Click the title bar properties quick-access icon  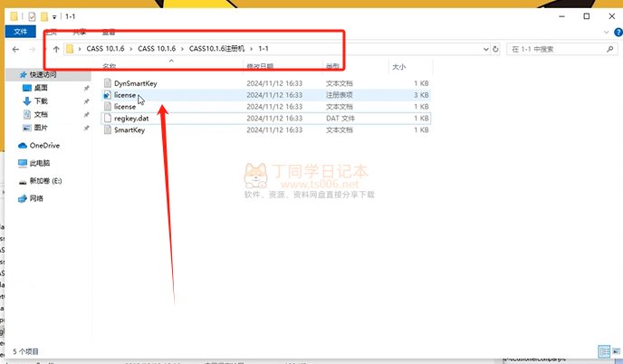(x=32, y=16)
